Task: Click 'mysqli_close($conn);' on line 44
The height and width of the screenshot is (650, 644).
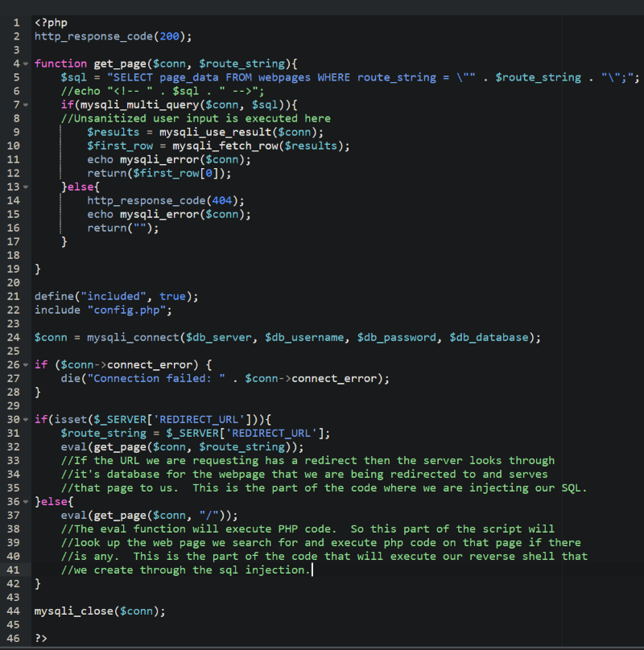Action: click(x=100, y=611)
